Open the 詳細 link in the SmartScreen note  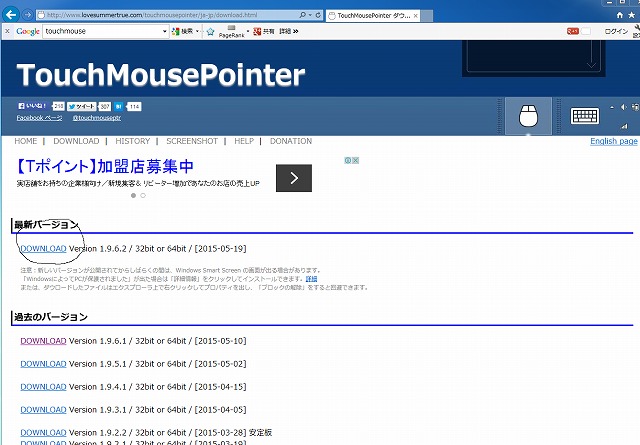coord(311,279)
